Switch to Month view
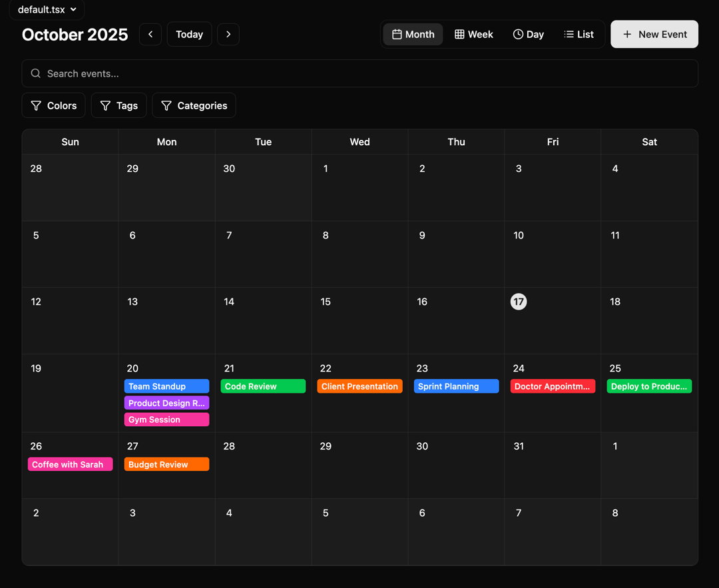The width and height of the screenshot is (719, 588). tap(413, 35)
